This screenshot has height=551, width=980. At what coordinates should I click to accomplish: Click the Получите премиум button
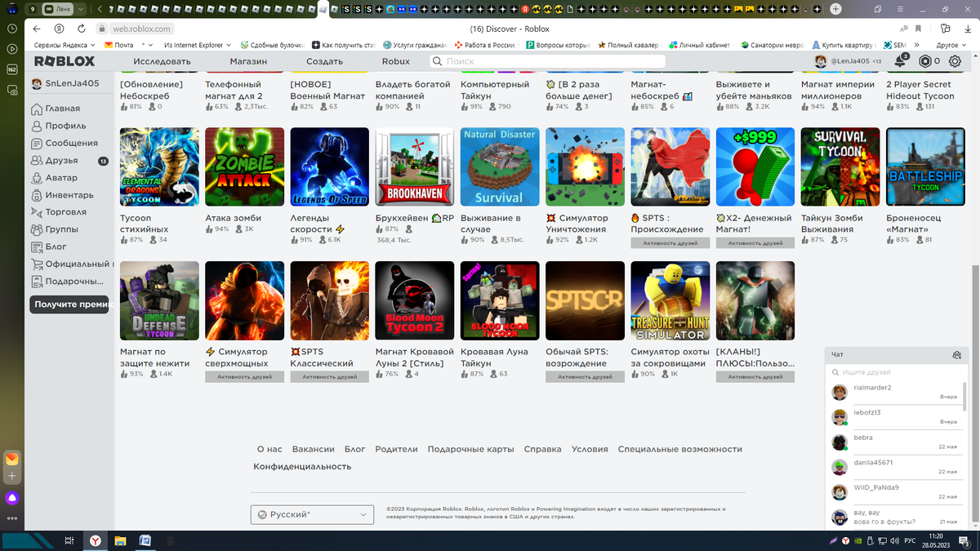click(x=69, y=304)
